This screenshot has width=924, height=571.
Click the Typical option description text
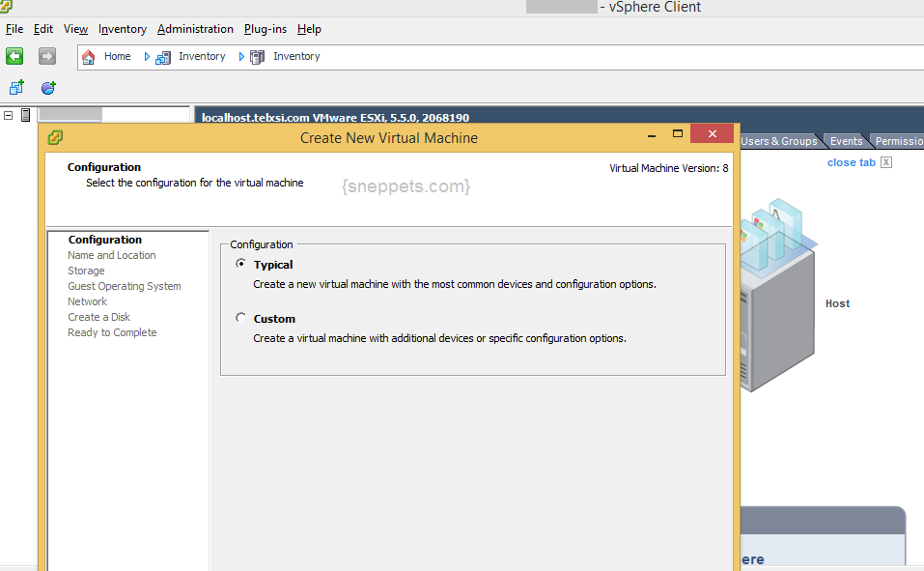pyautogui.click(x=455, y=284)
